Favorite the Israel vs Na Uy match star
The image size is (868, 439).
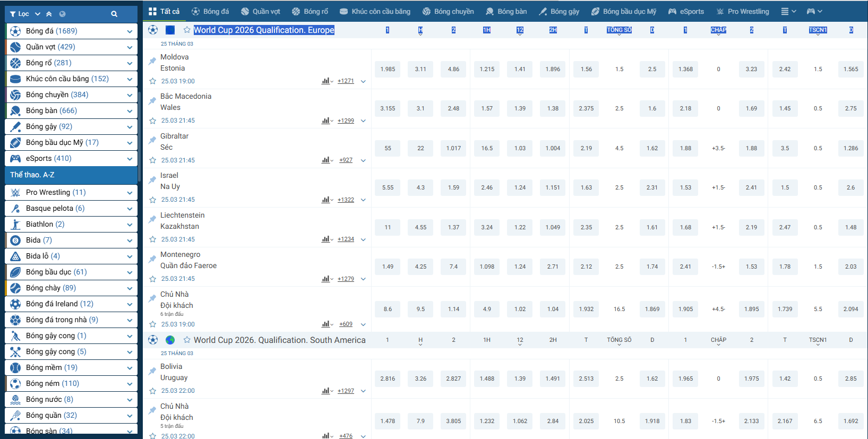pyautogui.click(x=153, y=200)
